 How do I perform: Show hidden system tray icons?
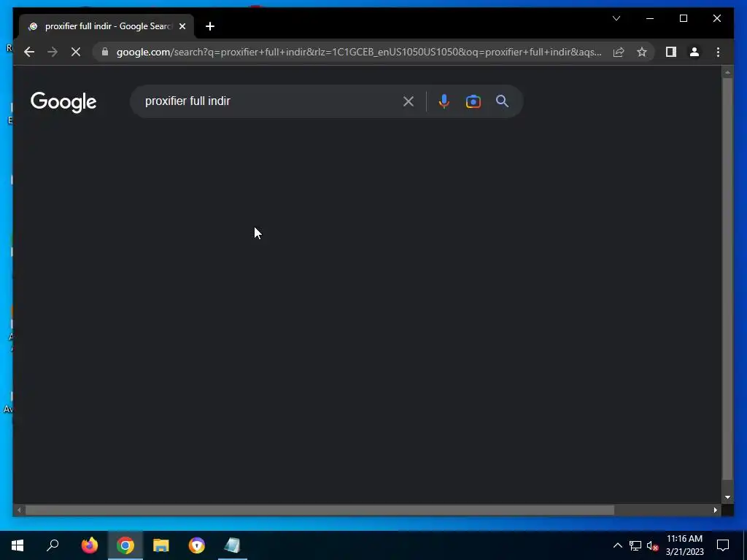pyautogui.click(x=617, y=545)
